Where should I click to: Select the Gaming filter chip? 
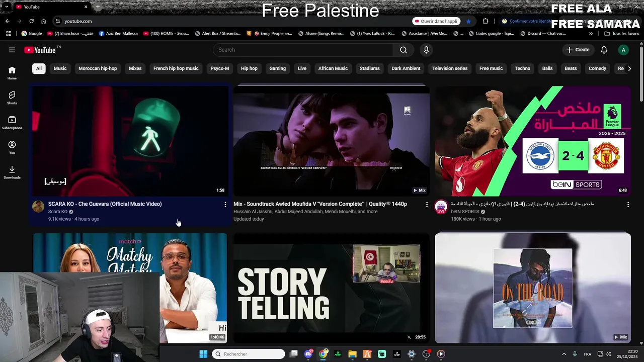pyautogui.click(x=277, y=68)
